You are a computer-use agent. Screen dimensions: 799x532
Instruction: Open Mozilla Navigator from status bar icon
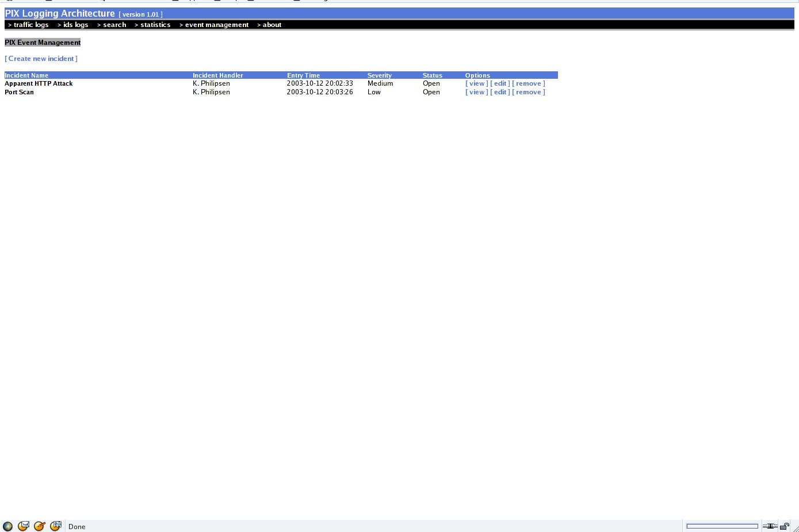(x=7, y=526)
